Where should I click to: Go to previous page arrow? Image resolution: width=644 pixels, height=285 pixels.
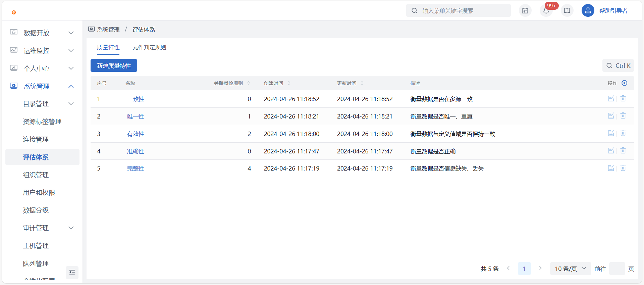[x=508, y=268]
